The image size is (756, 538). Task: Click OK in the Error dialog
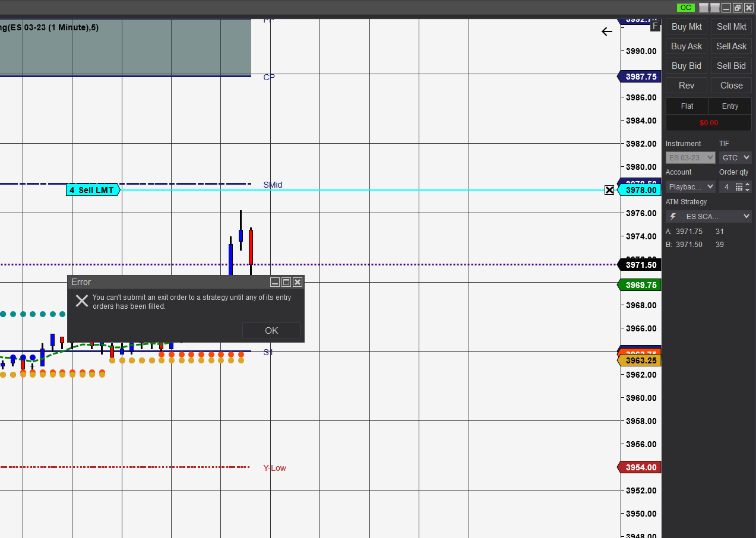[x=271, y=330]
